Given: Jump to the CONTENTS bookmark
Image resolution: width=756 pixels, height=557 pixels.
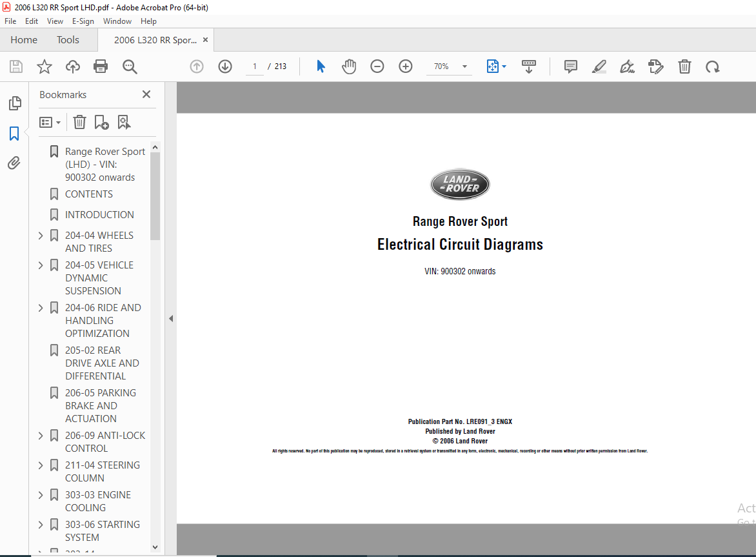Looking at the screenshot, I should [x=89, y=194].
